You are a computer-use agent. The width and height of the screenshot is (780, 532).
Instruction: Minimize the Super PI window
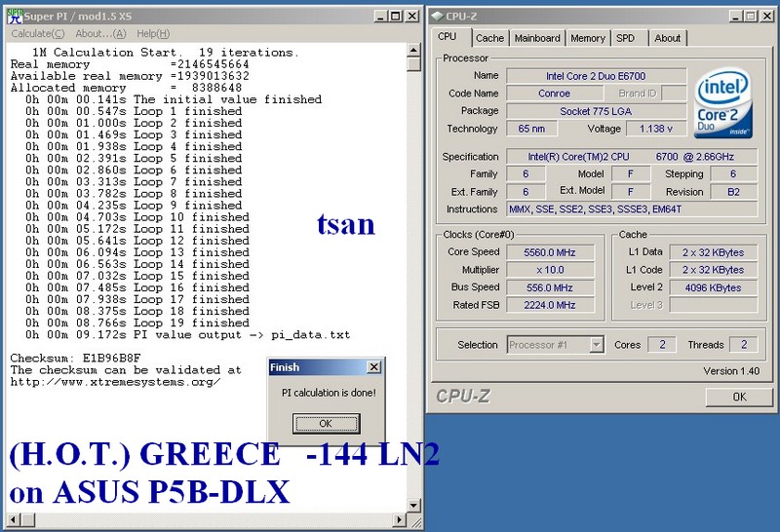click(381, 17)
